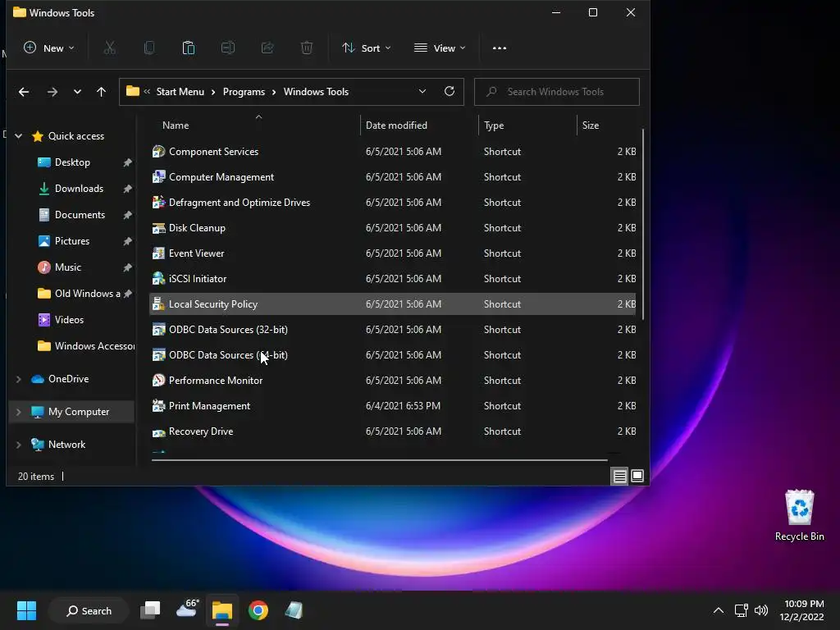
Task: Open Videos in Quick access
Action: pos(69,320)
